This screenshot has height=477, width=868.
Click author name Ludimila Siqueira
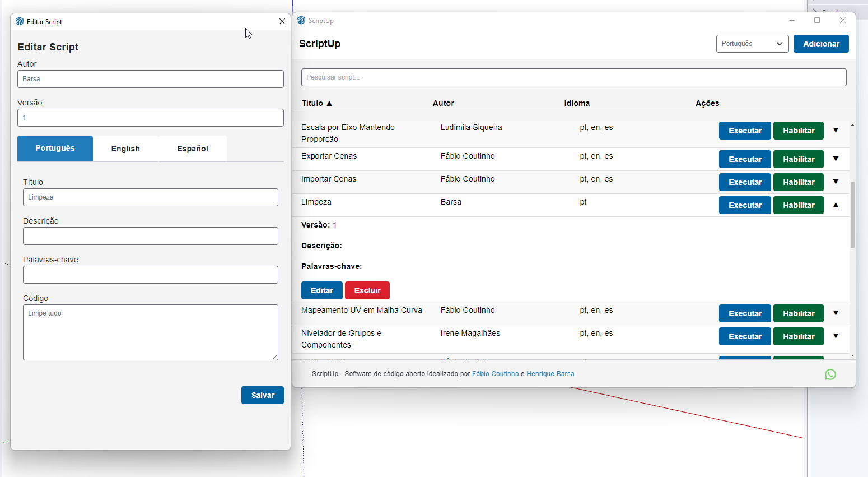tap(472, 127)
